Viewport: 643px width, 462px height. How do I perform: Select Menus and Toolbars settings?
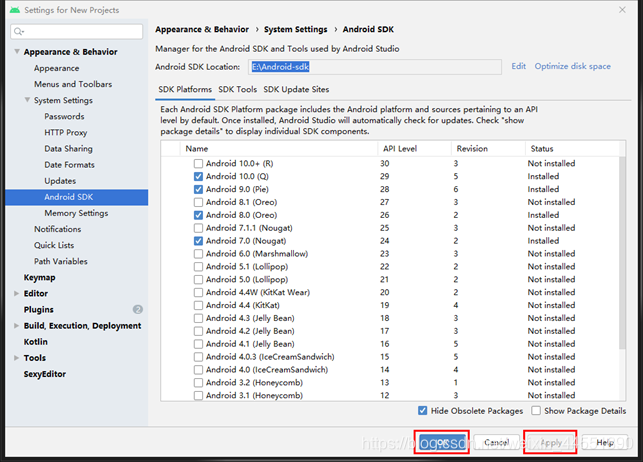click(73, 84)
